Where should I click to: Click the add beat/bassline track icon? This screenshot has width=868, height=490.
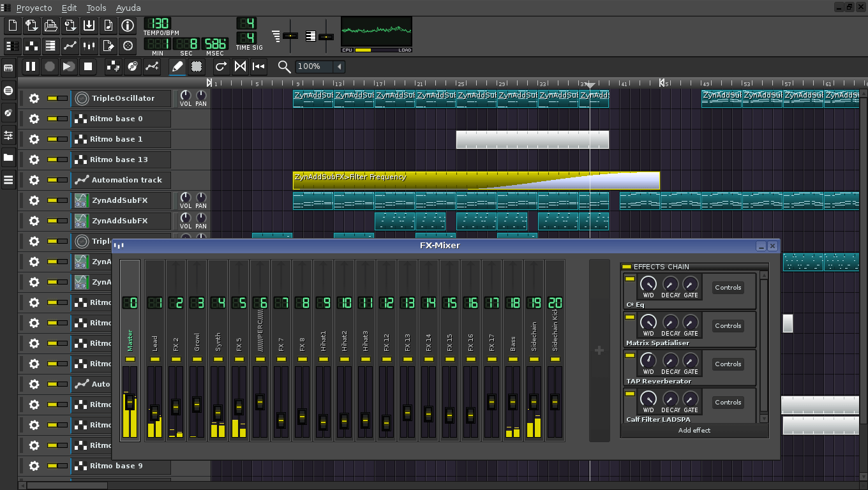113,66
